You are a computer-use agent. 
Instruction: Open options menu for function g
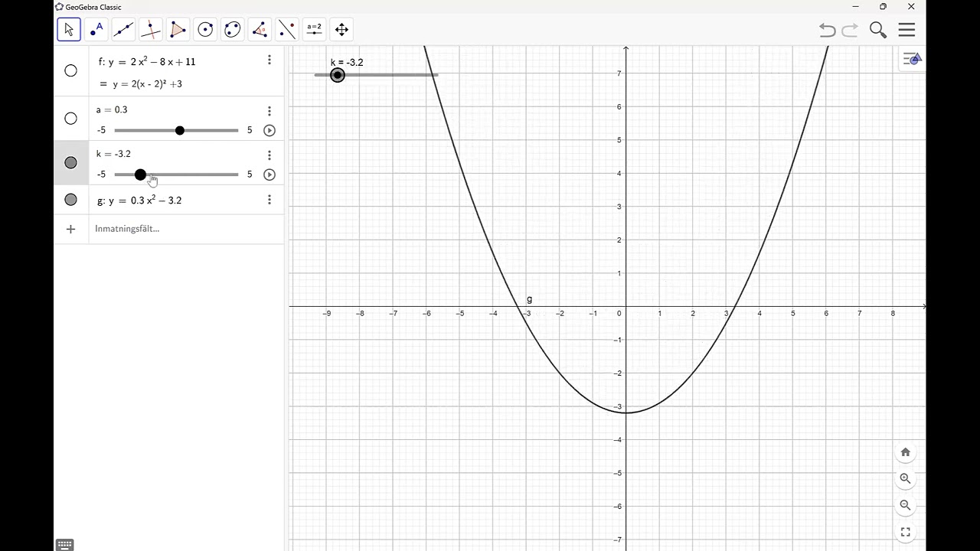pyautogui.click(x=269, y=200)
